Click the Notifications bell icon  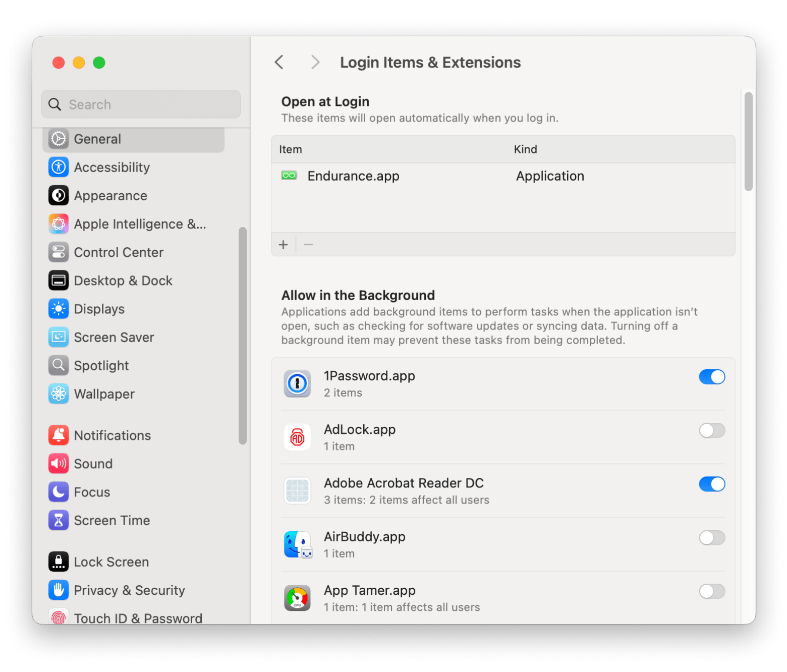click(x=59, y=435)
